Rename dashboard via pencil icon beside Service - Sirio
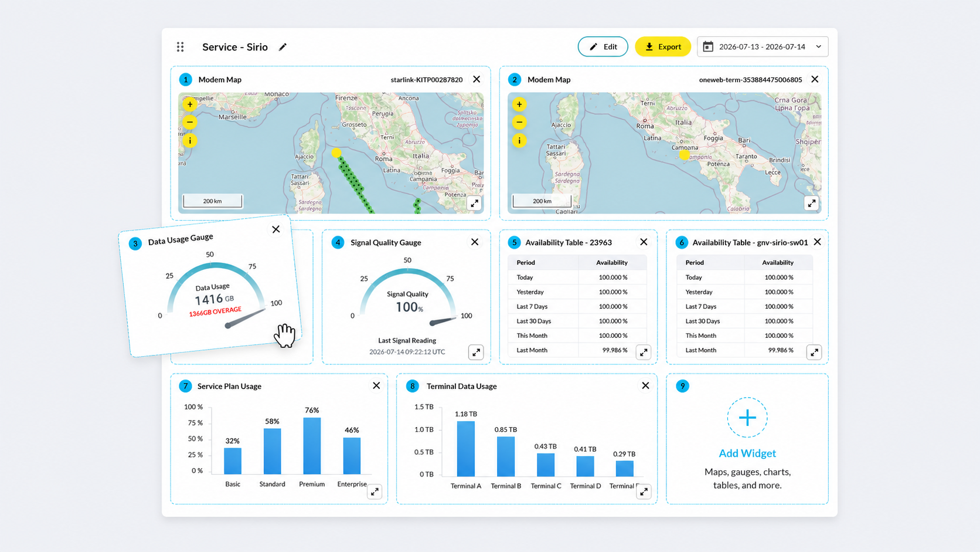The width and height of the screenshot is (980, 552). [283, 47]
